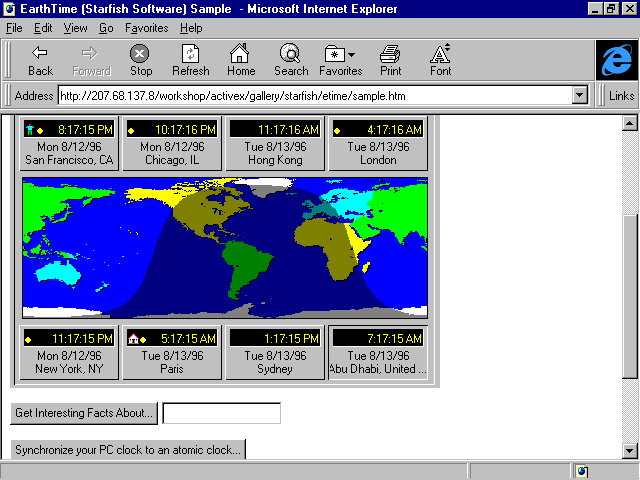The width and height of the screenshot is (640, 480).
Task: Expand the Address bar dropdown arrow
Action: [x=579, y=96]
